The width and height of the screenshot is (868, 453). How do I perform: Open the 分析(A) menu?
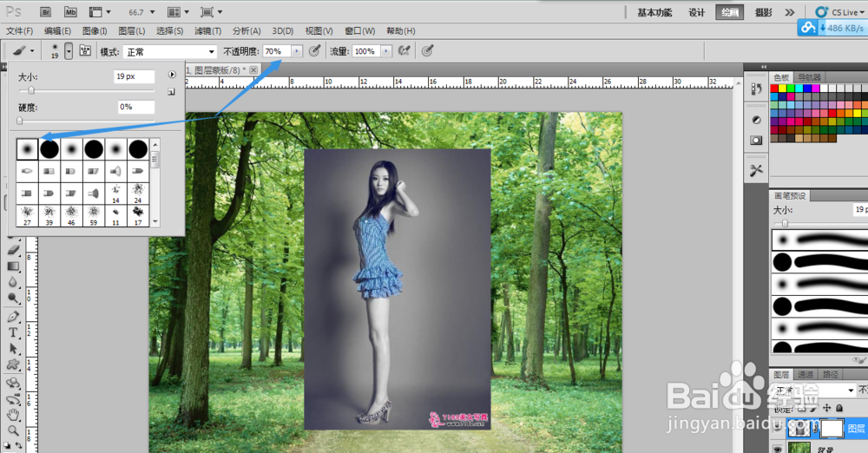point(247,31)
